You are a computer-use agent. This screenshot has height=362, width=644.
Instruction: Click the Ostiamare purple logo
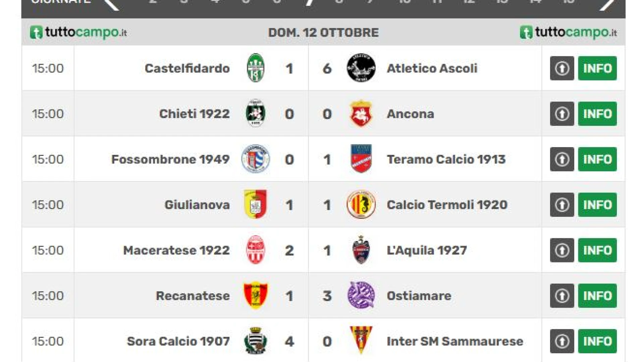[x=361, y=296]
